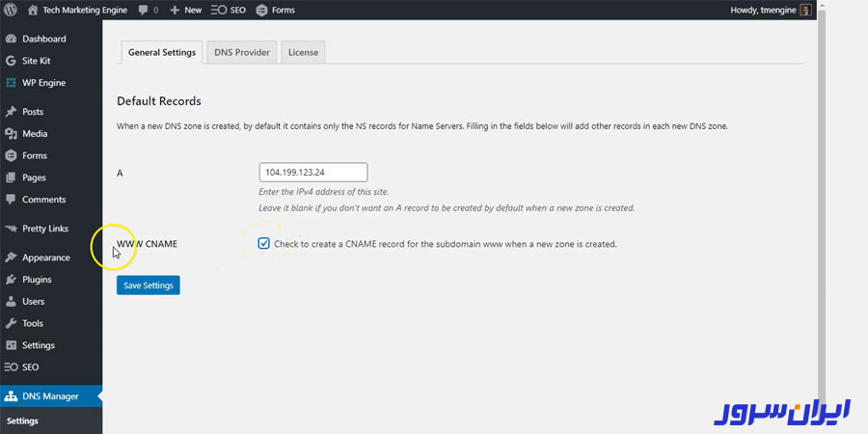Click the Pages icon in sidebar
Image resolution: width=868 pixels, height=434 pixels.
11,177
